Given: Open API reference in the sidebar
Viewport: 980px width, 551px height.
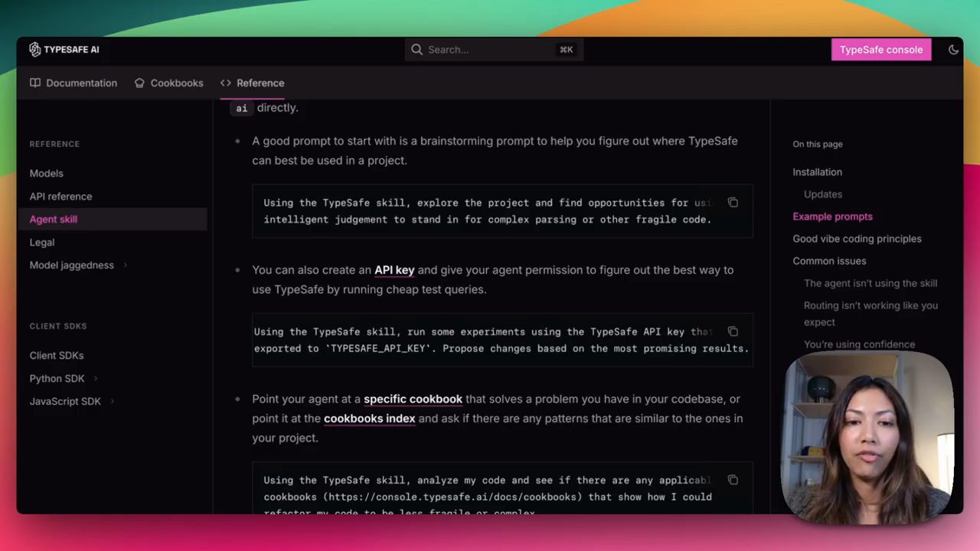Looking at the screenshot, I should [x=60, y=197].
